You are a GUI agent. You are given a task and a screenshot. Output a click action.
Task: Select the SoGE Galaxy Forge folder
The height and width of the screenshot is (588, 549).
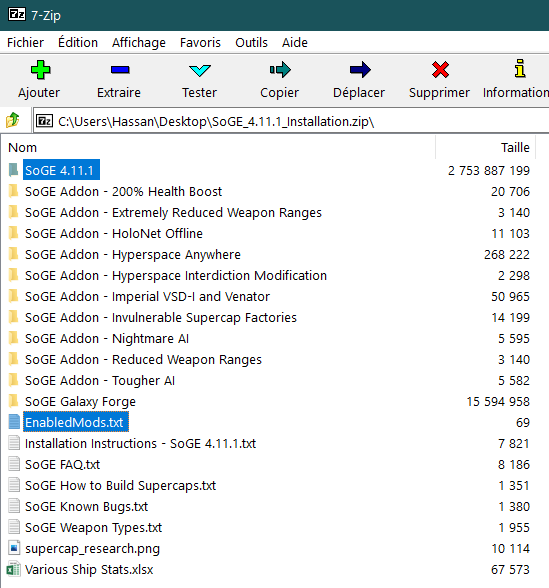[80, 402]
